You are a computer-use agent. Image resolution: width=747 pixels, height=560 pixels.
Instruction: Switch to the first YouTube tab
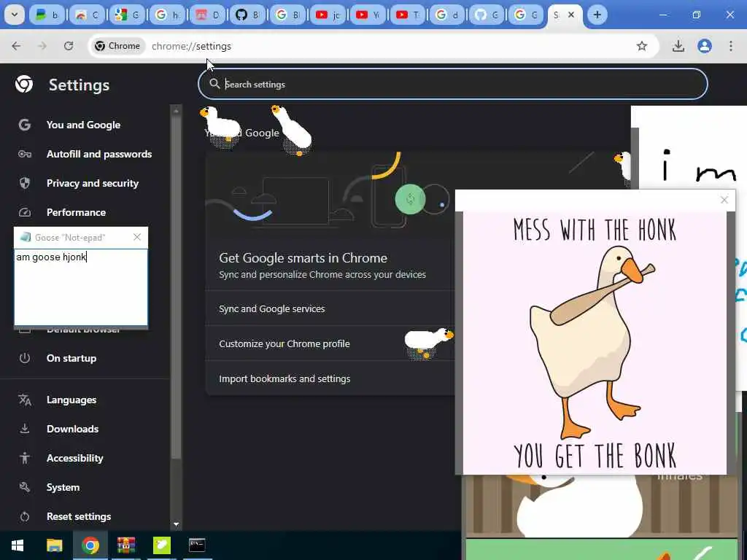pyautogui.click(x=328, y=15)
